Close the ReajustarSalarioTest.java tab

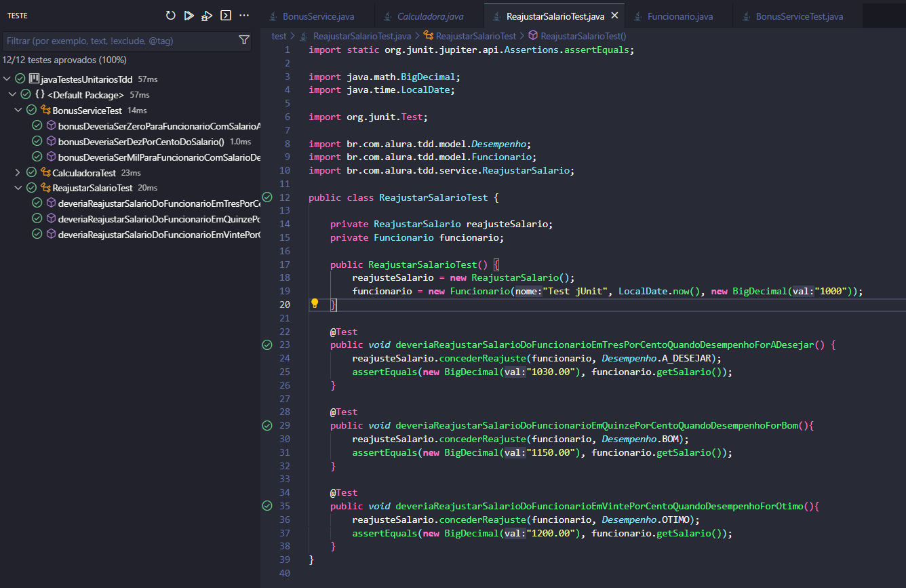pyautogui.click(x=614, y=16)
